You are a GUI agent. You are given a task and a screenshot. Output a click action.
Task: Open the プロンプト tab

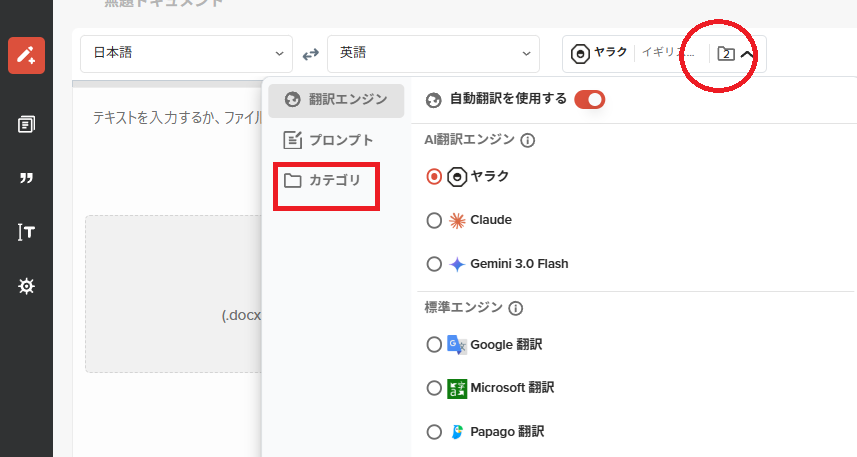(x=328, y=140)
